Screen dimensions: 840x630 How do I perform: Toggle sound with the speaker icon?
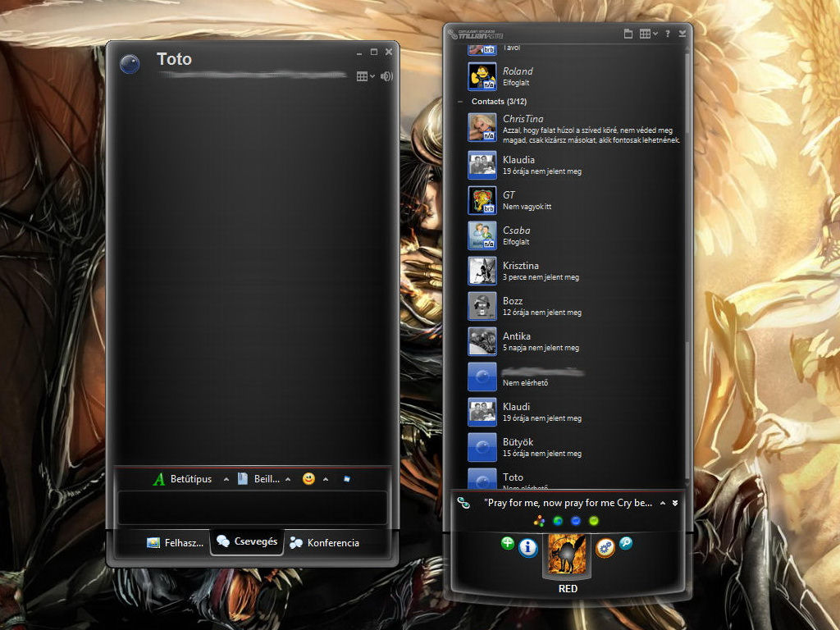point(386,76)
